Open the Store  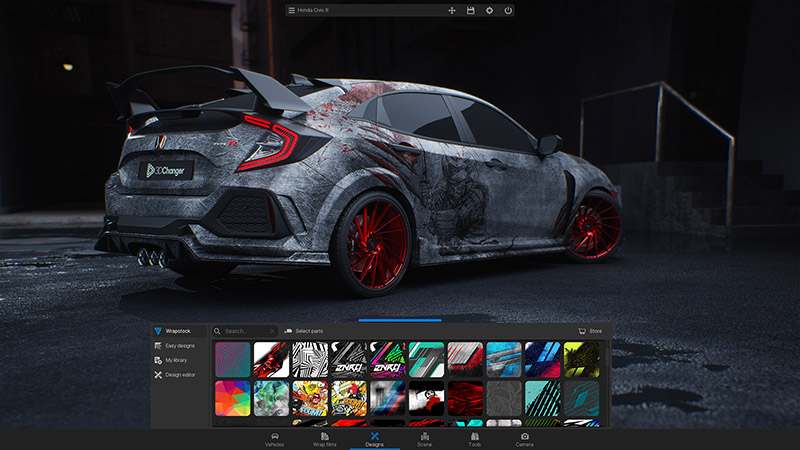[589, 330]
